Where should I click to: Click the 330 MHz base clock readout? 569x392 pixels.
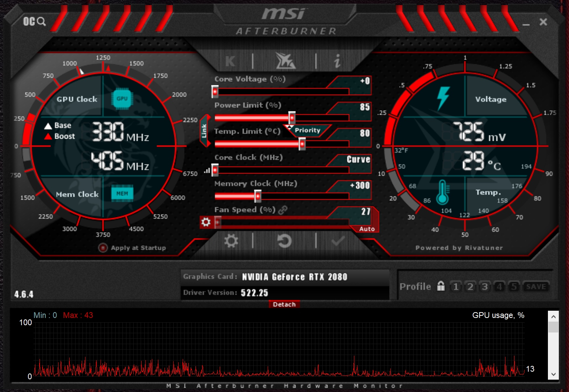pos(120,131)
